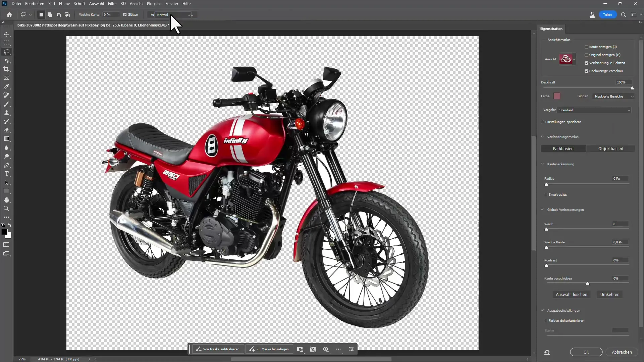Select the Crop tool
The height and width of the screenshot is (362, 644).
[x=6, y=69]
